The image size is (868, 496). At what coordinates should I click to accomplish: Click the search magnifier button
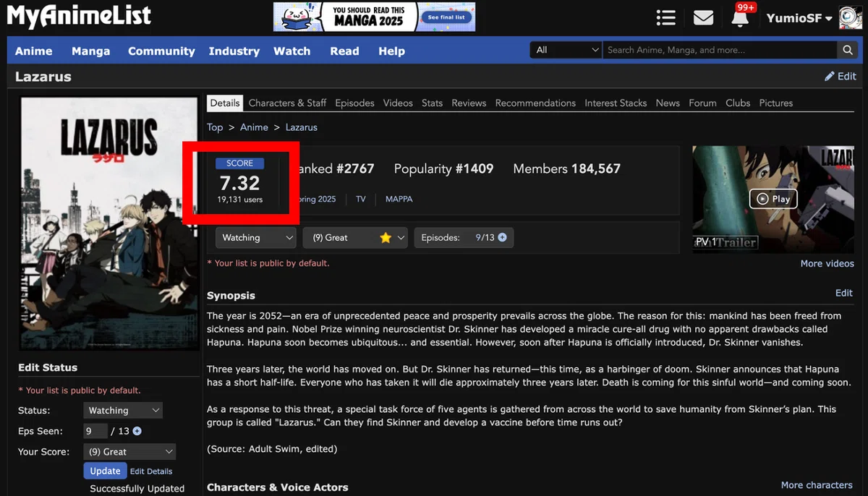coord(847,50)
